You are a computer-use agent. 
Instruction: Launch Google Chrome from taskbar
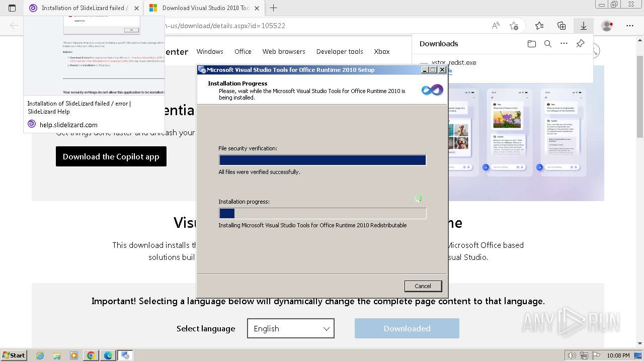click(x=91, y=355)
